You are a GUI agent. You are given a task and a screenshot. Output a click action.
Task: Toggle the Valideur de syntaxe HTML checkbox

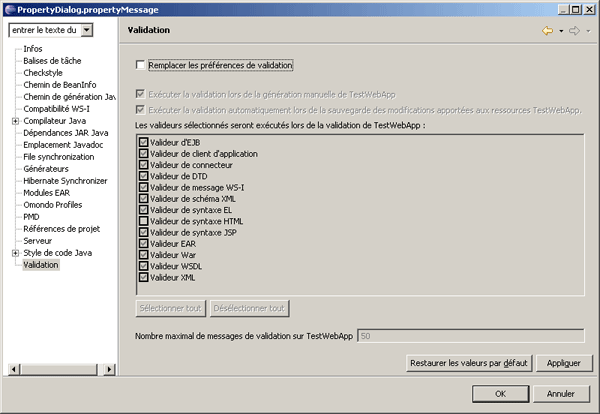click(x=145, y=220)
